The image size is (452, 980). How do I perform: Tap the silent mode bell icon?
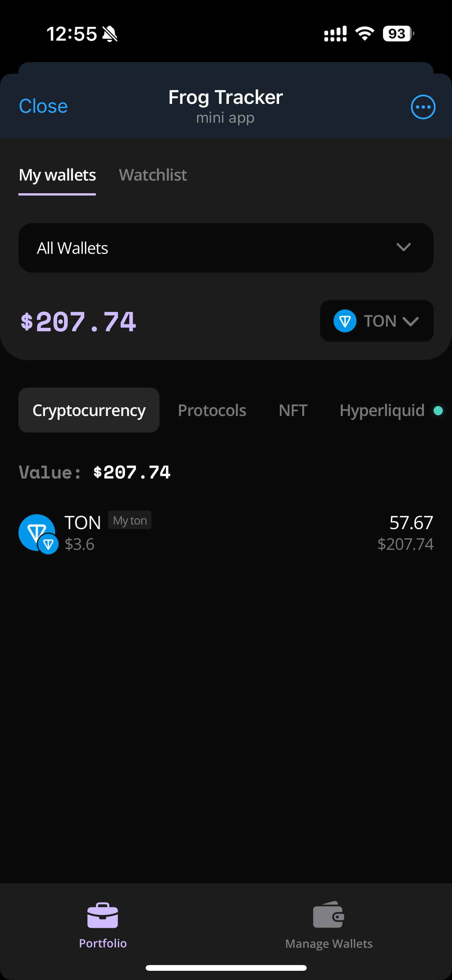click(110, 34)
